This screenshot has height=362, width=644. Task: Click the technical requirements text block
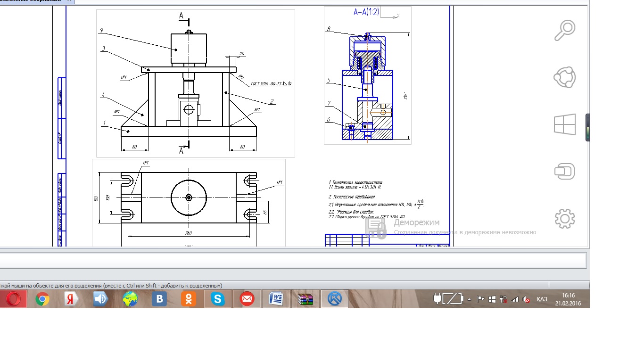(376, 200)
